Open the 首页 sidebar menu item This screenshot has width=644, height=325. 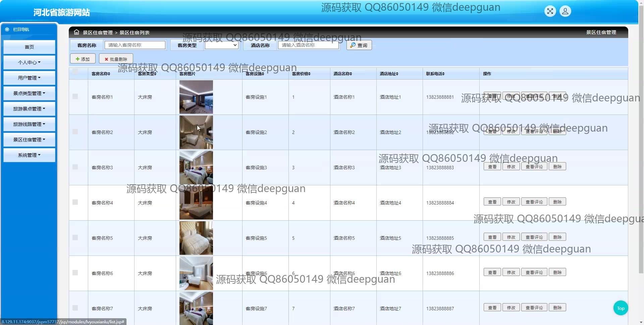(29, 47)
